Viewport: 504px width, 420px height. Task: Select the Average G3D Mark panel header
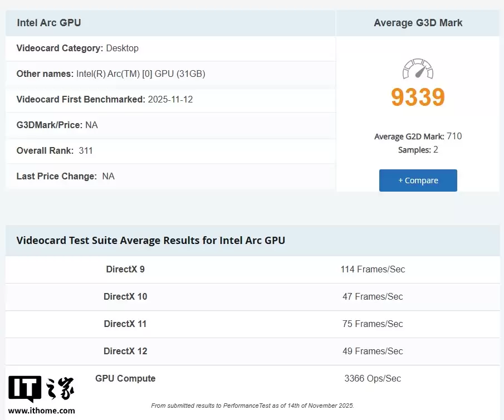pos(418,22)
